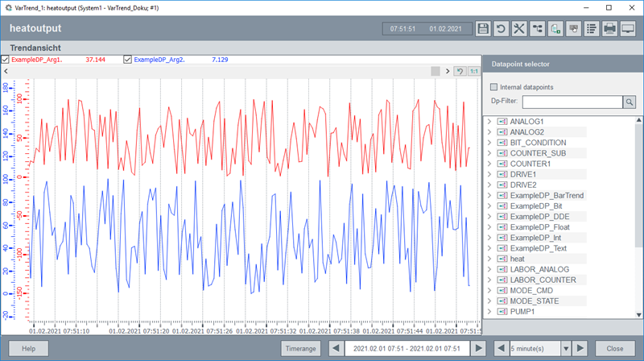The image size is (644, 361).
Task: Click the undo zoom icon above chart
Action: click(x=459, y=72)
